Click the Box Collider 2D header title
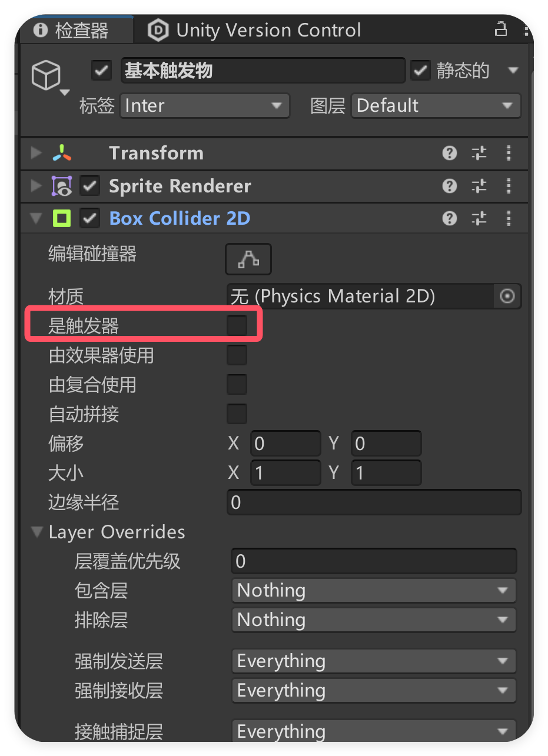This screenshot has width=548, height=756. tap(180, 219)
